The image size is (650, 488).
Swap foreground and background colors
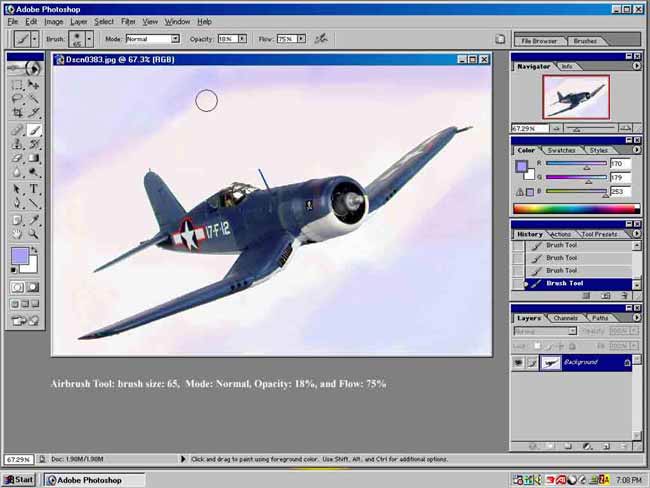tap(35, 250)
